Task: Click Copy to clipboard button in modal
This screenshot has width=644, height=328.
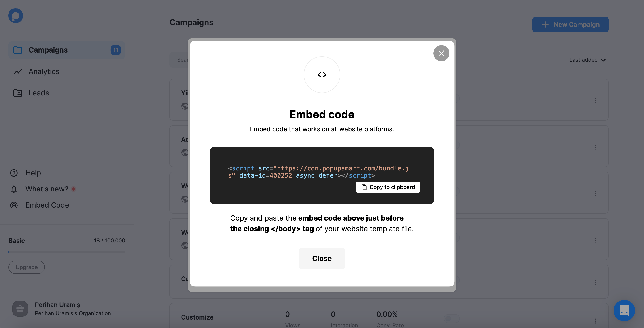Action: pyautogui.click(x=388, y=187)
